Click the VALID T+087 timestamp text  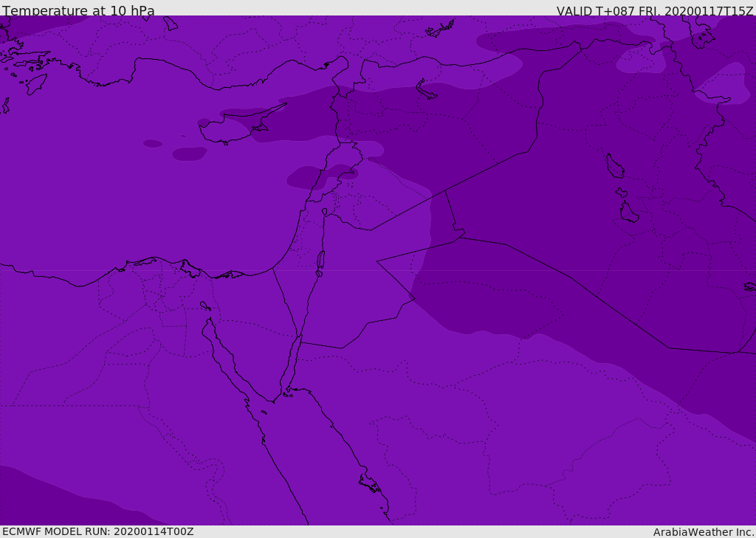[x=655, y=10]
